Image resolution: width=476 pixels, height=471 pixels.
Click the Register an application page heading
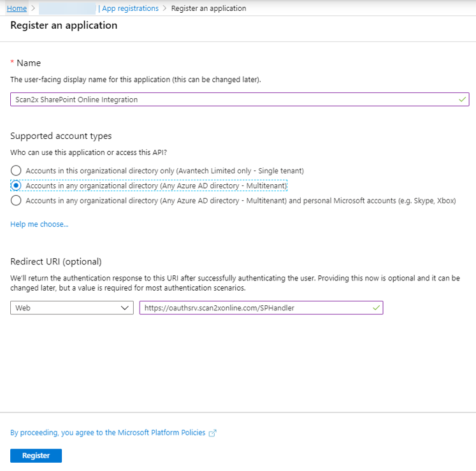point(64,25)
